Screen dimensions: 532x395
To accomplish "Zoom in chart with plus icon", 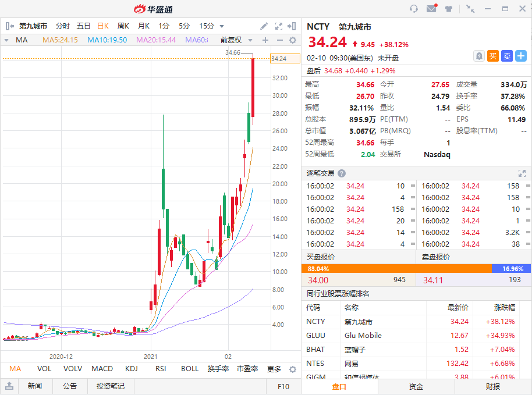I will point(265,40).
